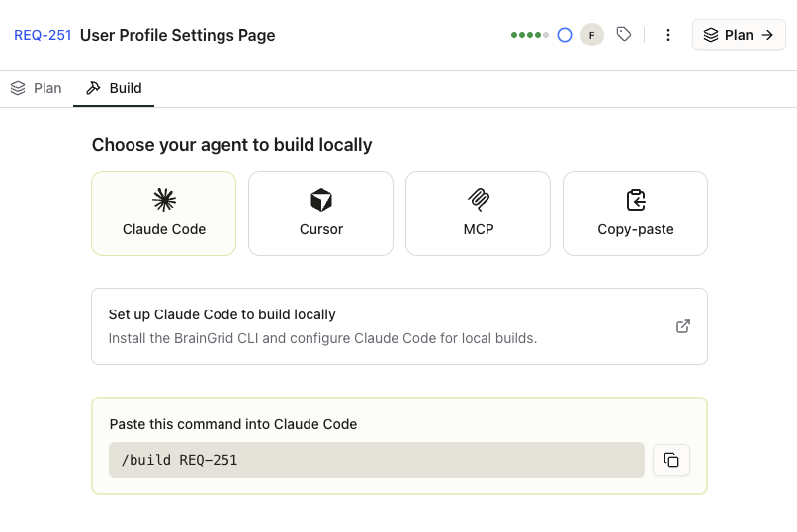Open the REQ-251 requirement link
This screenshot has height=532, width=797.
pos(43,35)
